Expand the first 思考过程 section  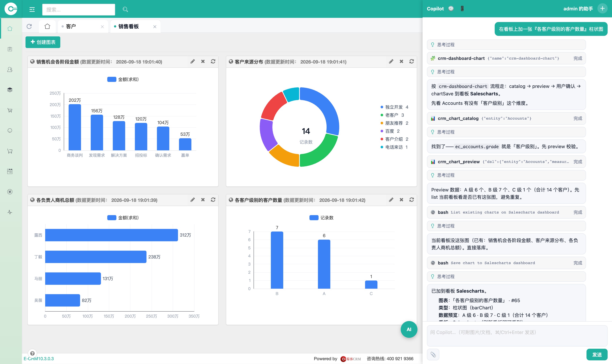coord(506,45)
